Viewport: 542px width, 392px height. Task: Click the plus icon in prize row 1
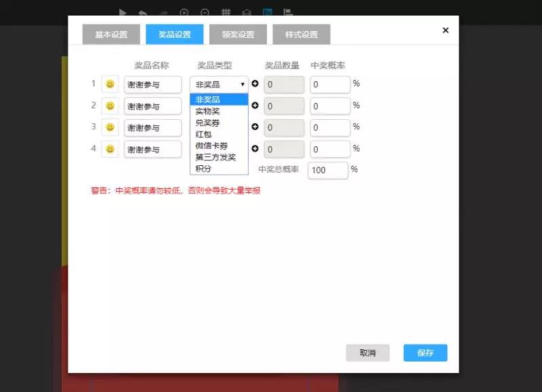[255, 83]
